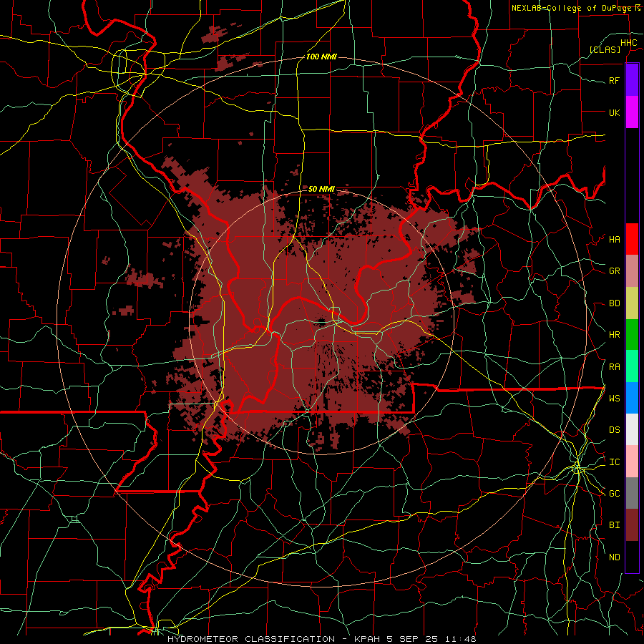Click the GR pink legend swatch

[x=632, y=271]
